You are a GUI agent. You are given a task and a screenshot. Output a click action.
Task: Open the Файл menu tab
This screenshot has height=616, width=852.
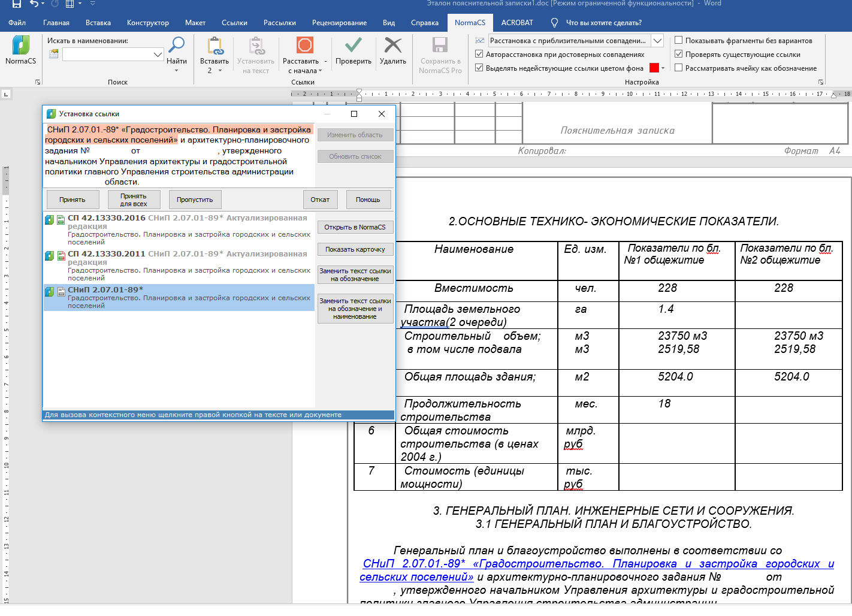17,23
